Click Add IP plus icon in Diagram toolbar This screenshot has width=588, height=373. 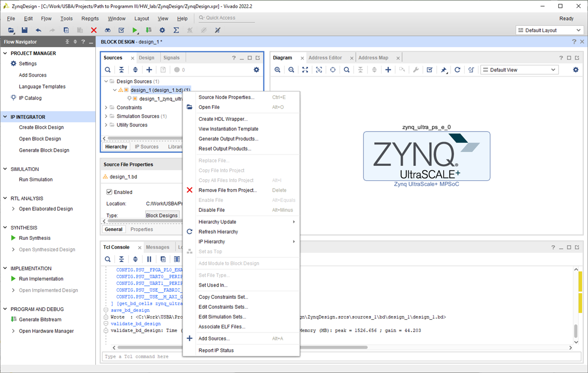[388, 70]
